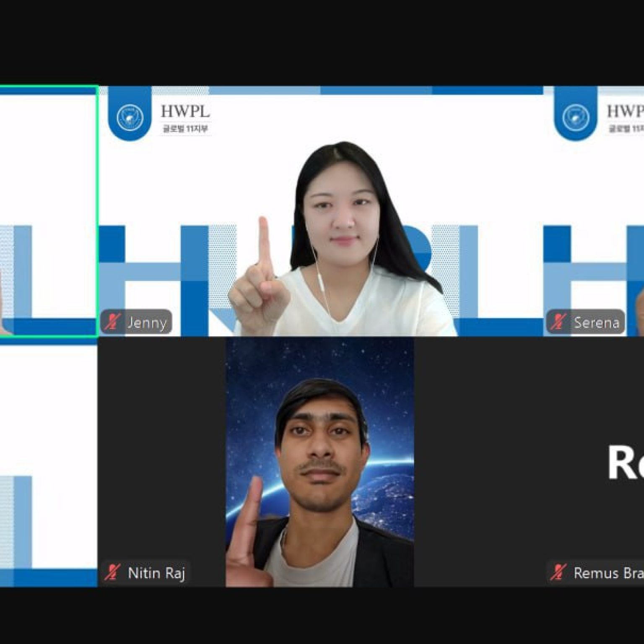Select the Serena name label
This screenshot has height=644, width=644.
596,322
